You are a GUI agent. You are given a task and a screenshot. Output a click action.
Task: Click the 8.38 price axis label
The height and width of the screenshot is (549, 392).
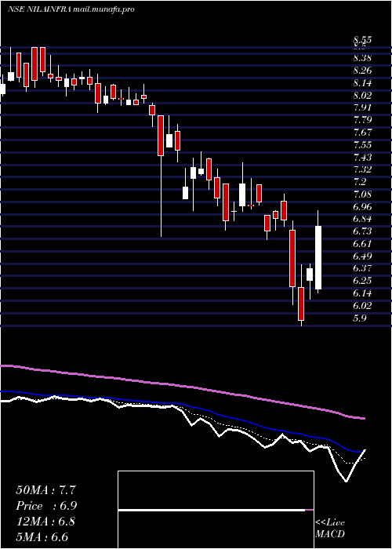pos(362,58)
